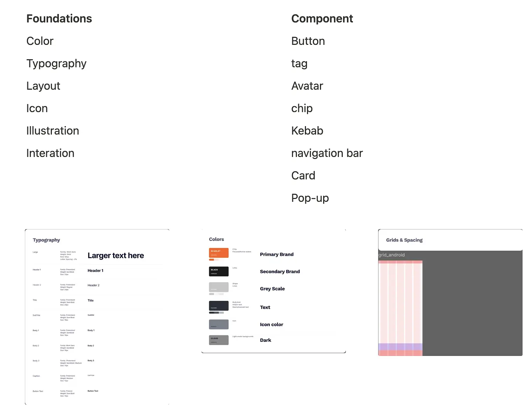
Task: Click the orange Scarlet color swatch
Action: point(219,253)
